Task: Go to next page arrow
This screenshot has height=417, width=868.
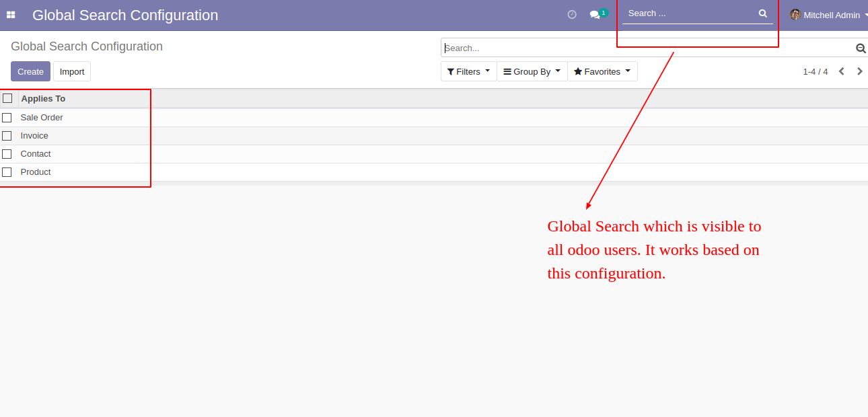Action: (859, 71)
